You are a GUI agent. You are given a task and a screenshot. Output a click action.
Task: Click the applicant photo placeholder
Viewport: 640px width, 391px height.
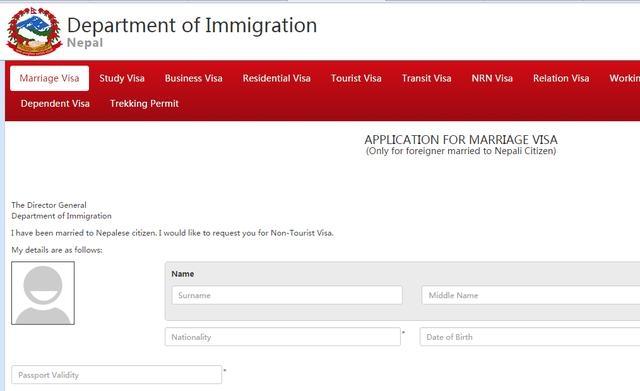[x=43, y=293]
